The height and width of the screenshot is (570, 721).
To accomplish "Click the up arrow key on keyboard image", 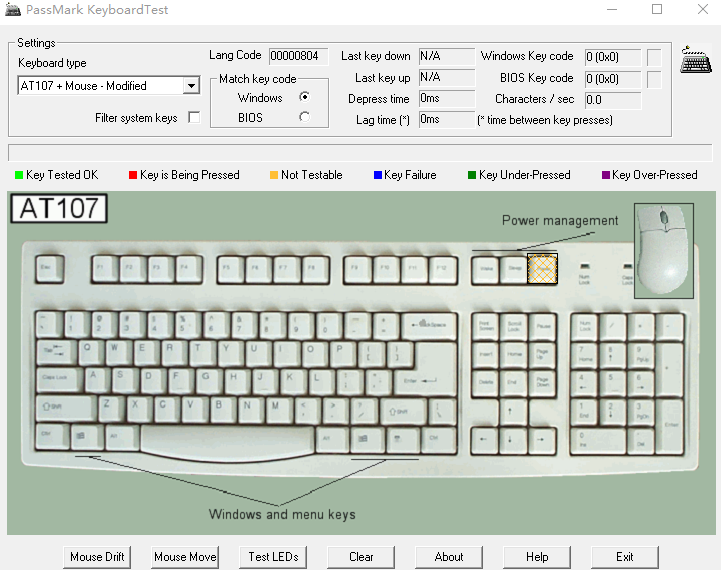I will 513,412.
